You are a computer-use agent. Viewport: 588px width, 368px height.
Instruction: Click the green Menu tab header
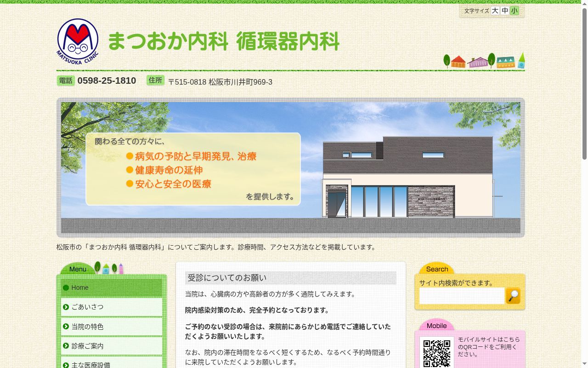[x=78, y=269]
